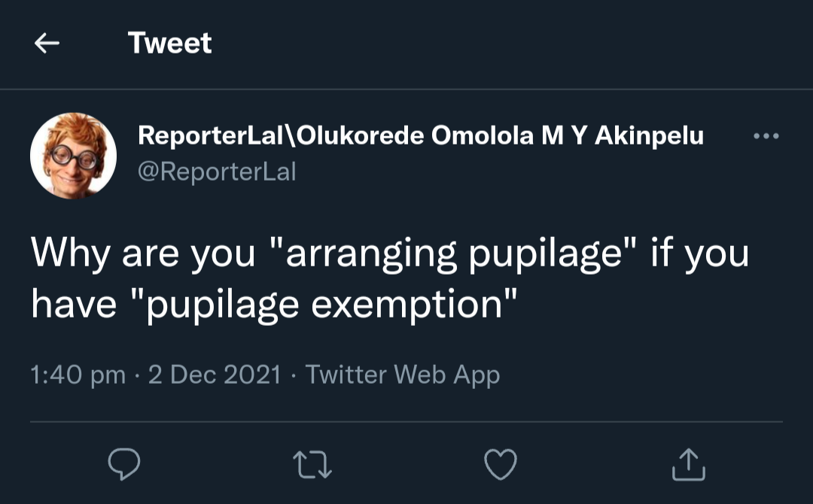Like the tweet with the heart
The width and height of the screenshot is (813, 504).
(500, 465)
